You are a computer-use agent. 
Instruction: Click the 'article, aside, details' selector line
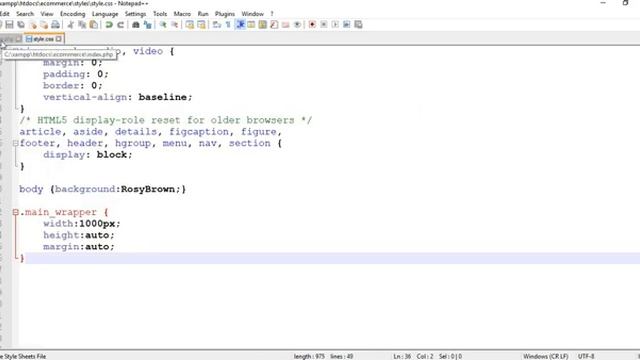(151, 132)
